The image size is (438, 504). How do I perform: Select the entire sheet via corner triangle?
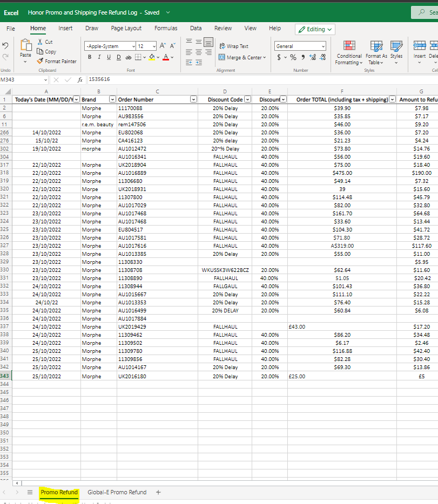point(8,91)
